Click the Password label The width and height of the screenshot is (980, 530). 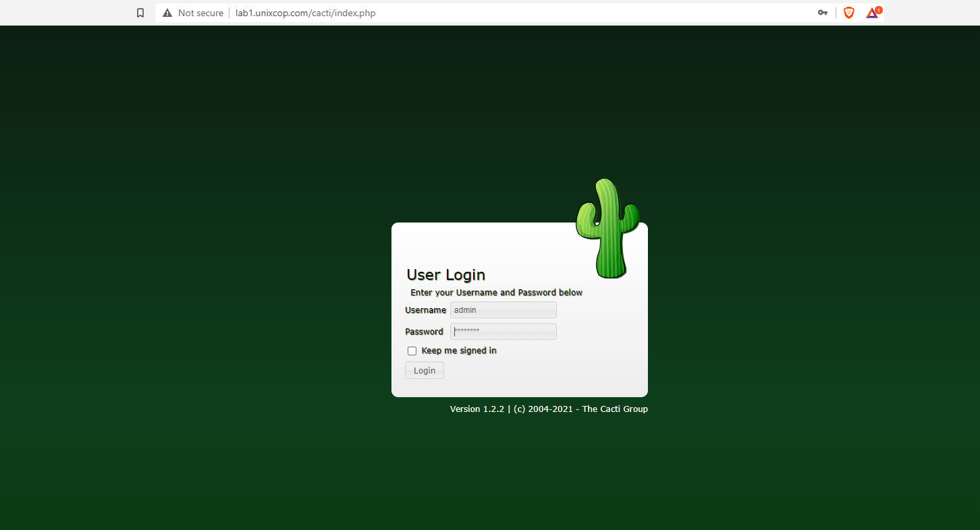coord(424,332)
